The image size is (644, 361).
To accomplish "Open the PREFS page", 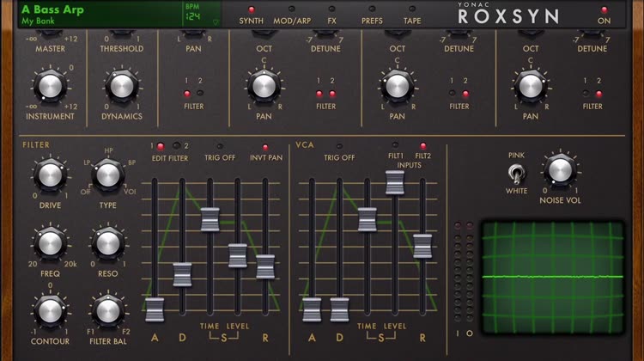I will point(372,15).
